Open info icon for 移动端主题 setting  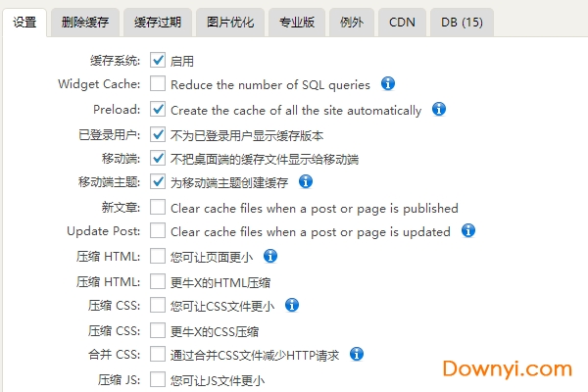coord(306,181)
